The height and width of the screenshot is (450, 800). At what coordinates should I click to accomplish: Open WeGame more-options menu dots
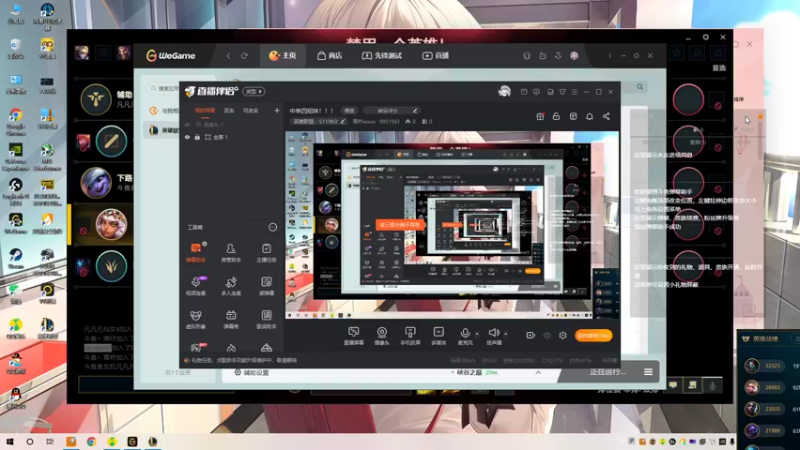tap(610, 56)
